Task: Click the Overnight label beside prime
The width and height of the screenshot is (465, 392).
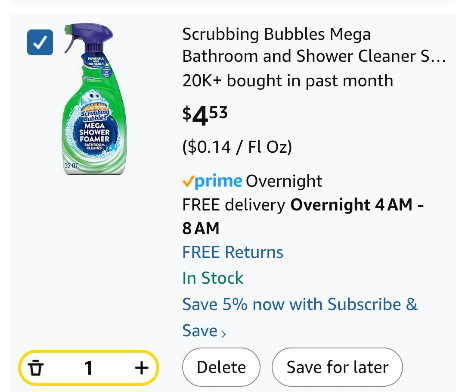Action: [284, 181]
